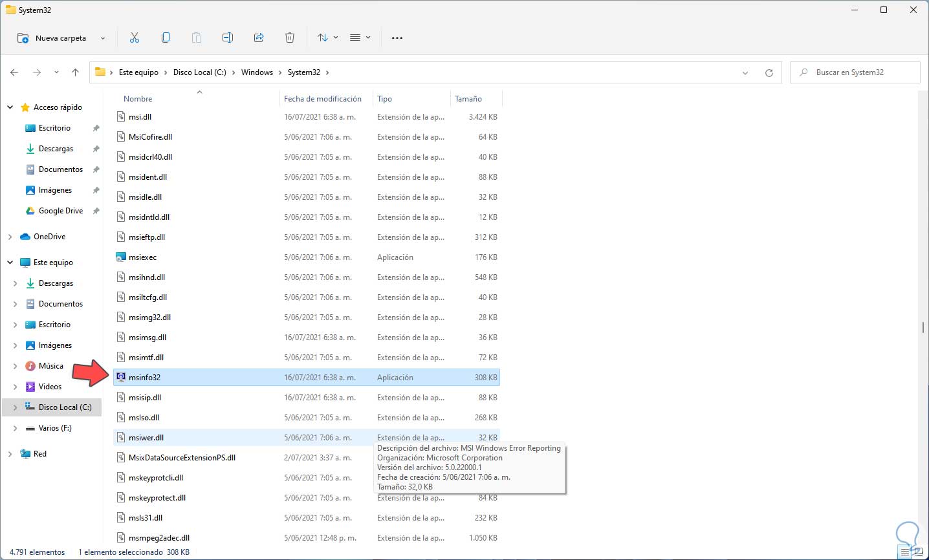Image resolution: width=929 pixels, height=560 pixels.
Task: Refresh the System32 folder view
Action: tap(769, 72)
